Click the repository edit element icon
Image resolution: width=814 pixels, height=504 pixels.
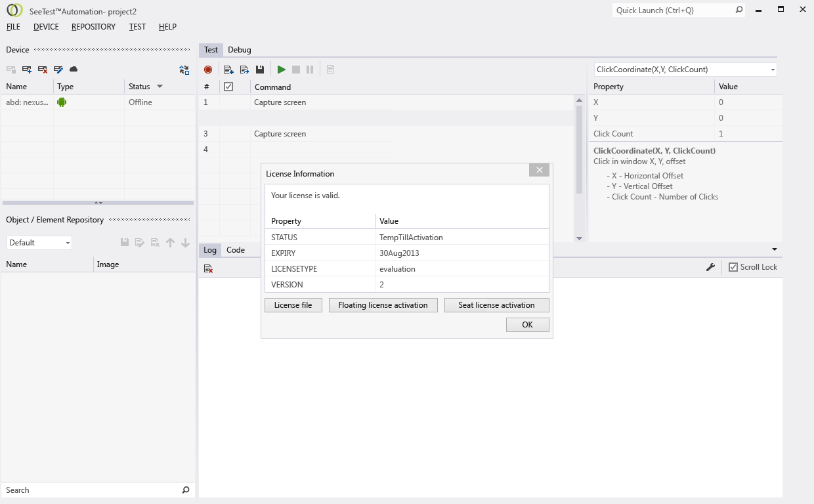(140, 243)
